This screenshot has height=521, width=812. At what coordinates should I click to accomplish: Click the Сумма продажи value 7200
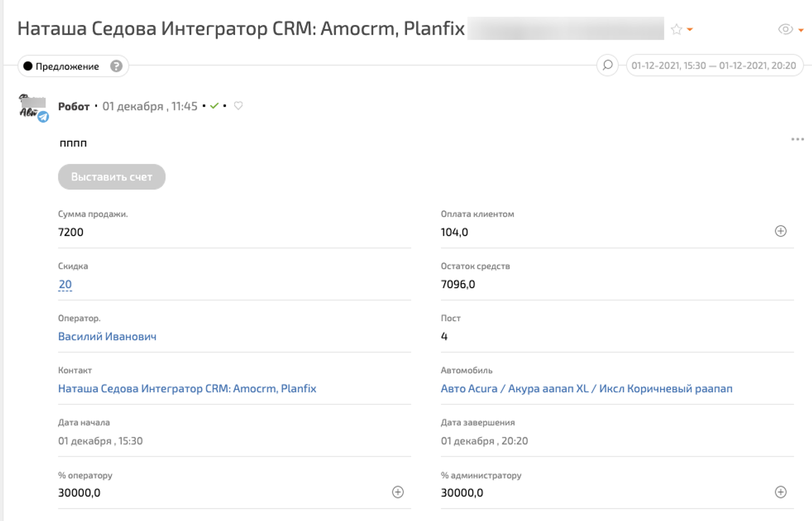coord(71,232)
